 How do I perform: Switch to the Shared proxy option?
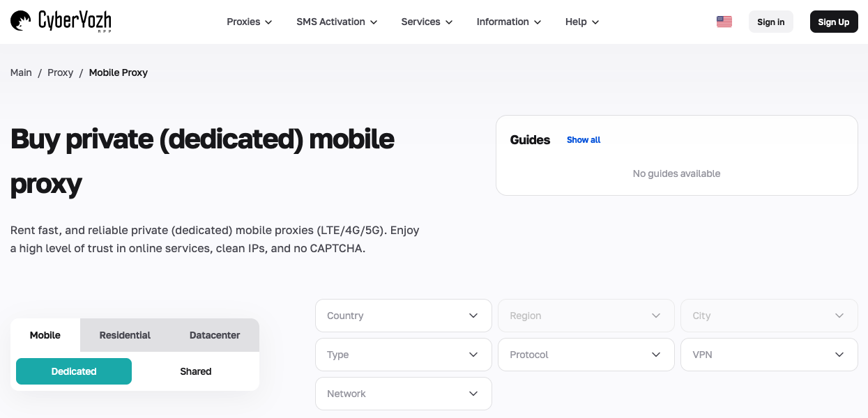[196, 371]
